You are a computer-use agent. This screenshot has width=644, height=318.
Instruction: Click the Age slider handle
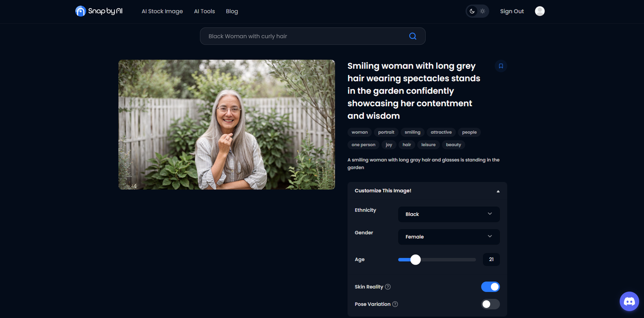pos(415,260)
